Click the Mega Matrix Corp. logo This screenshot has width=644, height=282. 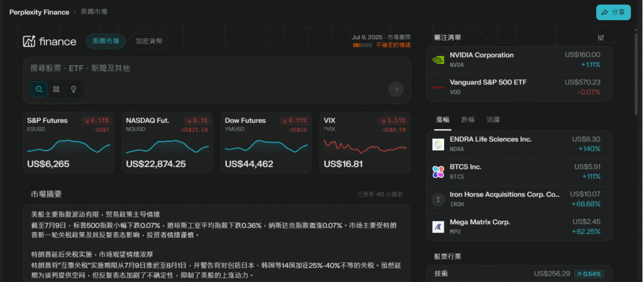click(x=438, y=227)
